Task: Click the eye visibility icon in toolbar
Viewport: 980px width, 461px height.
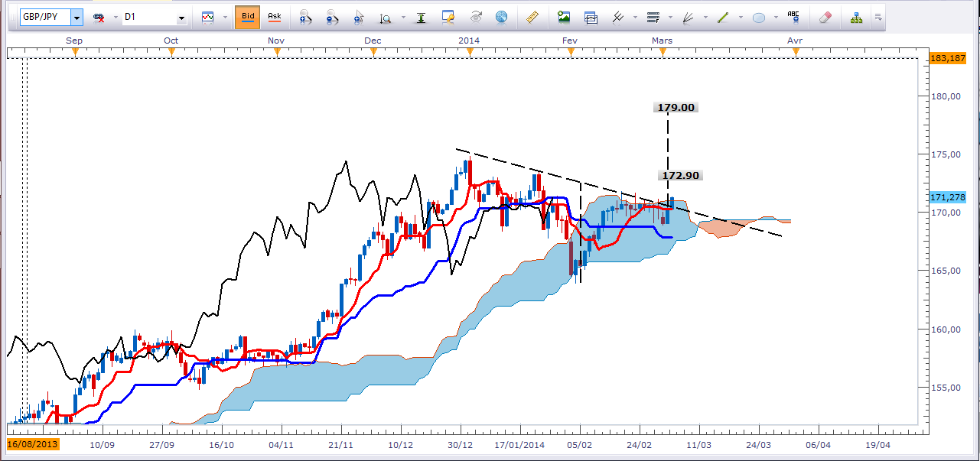Action: [x=476, y=17]
